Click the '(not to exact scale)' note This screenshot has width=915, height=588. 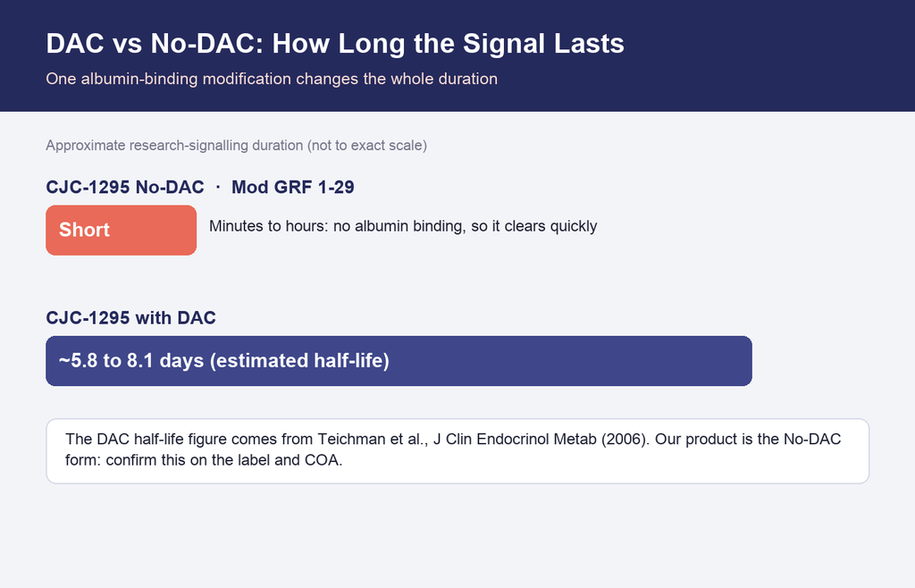coord(367,146)
